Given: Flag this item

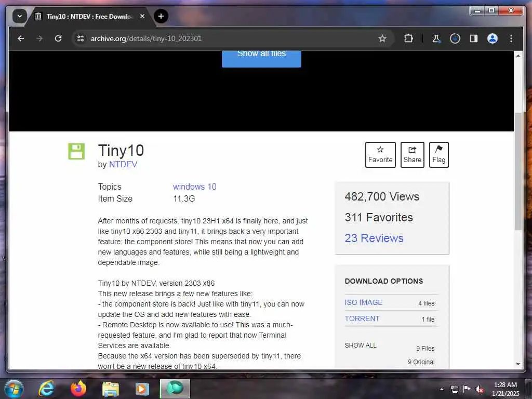Looking at the screenshot, I should click(438, 155).
